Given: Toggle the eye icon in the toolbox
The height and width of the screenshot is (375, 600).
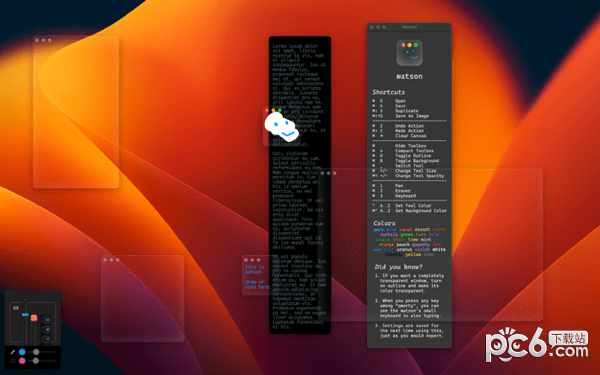Looking at the screenshot, I should pyautogui.click(x=16, y=308).
